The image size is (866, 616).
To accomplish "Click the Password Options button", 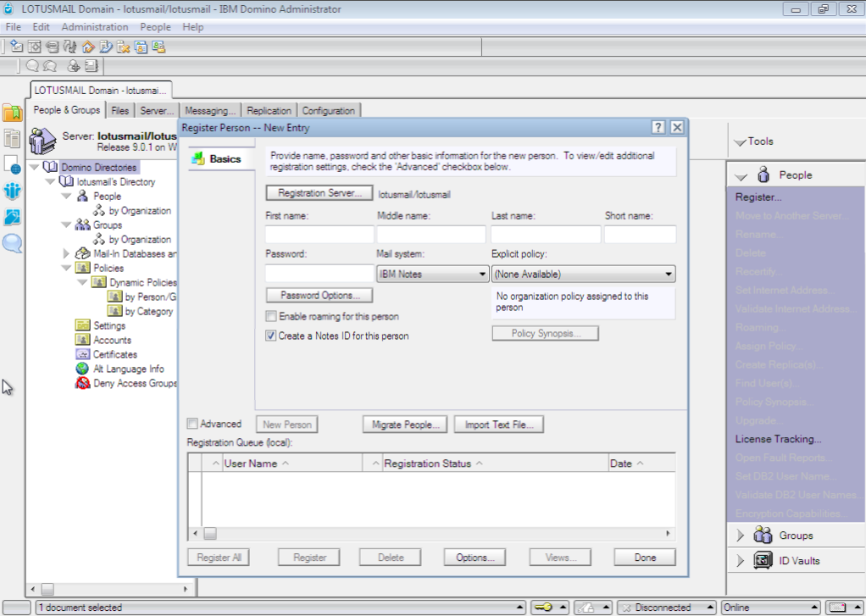I will [319, 295].
